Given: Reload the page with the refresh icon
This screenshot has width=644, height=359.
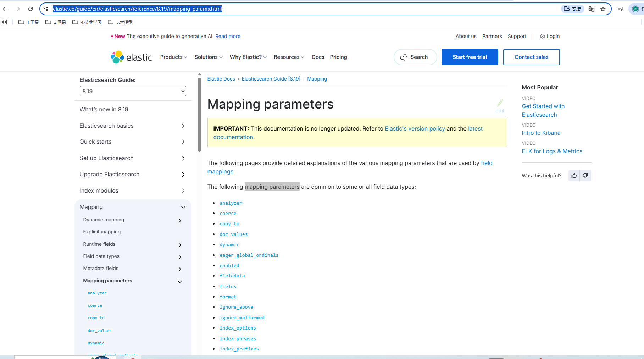Looking at the screenshot, I should click(x=30, y=9).
